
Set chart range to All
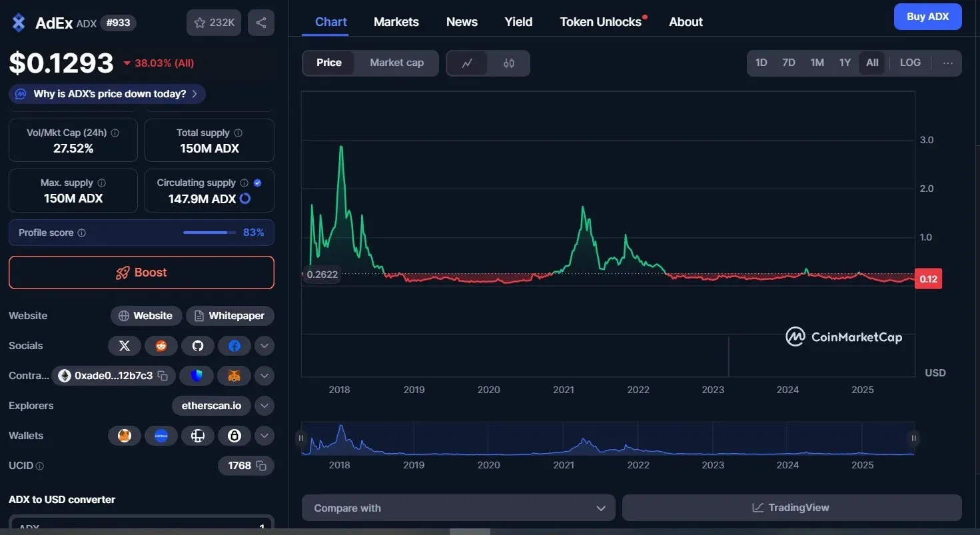(872, 63)
